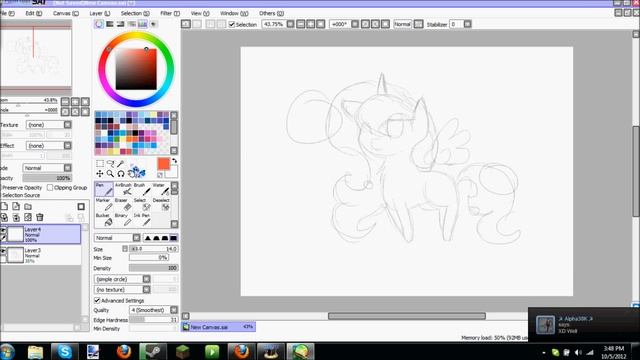
Task: Activate the zoom magnifier tool
Action: click(x=110, y=173)
